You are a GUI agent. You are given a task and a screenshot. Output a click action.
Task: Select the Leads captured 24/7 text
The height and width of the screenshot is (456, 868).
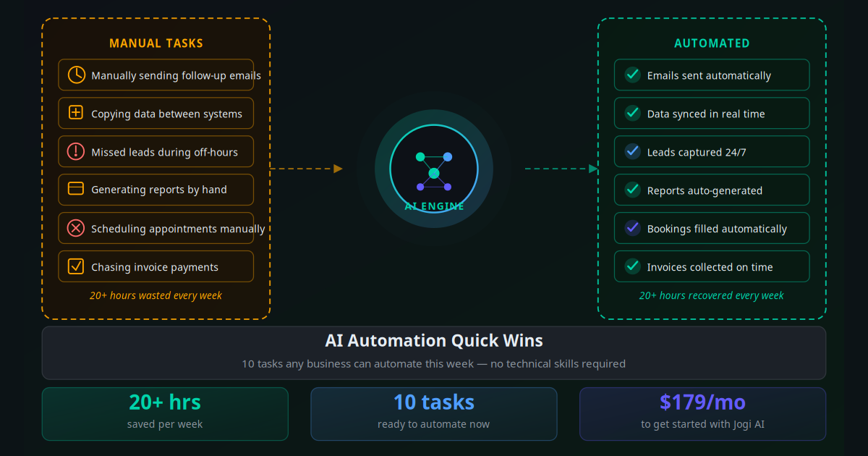pyautogui.click(x=697, y=152)
